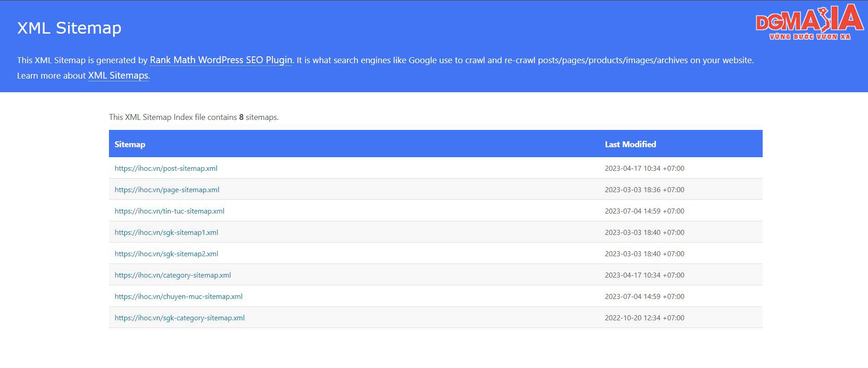The height and width of the screenshot is (368, 868).
Task: Open the sgk-category-sitemap.xml link
Action: [x=180, y=318]
